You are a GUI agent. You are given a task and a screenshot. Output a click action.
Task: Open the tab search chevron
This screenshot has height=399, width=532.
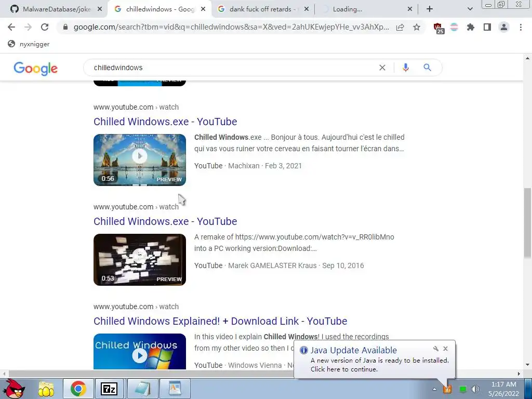[x=470, y=9]
